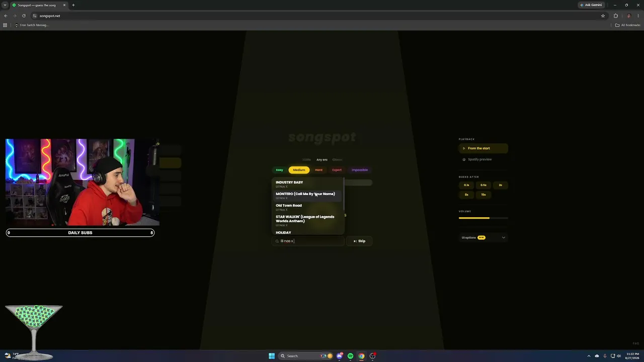Adjust the volume slider
This screenshot has height=362, width=644.
pyautogui.click(x=483, y=218)
